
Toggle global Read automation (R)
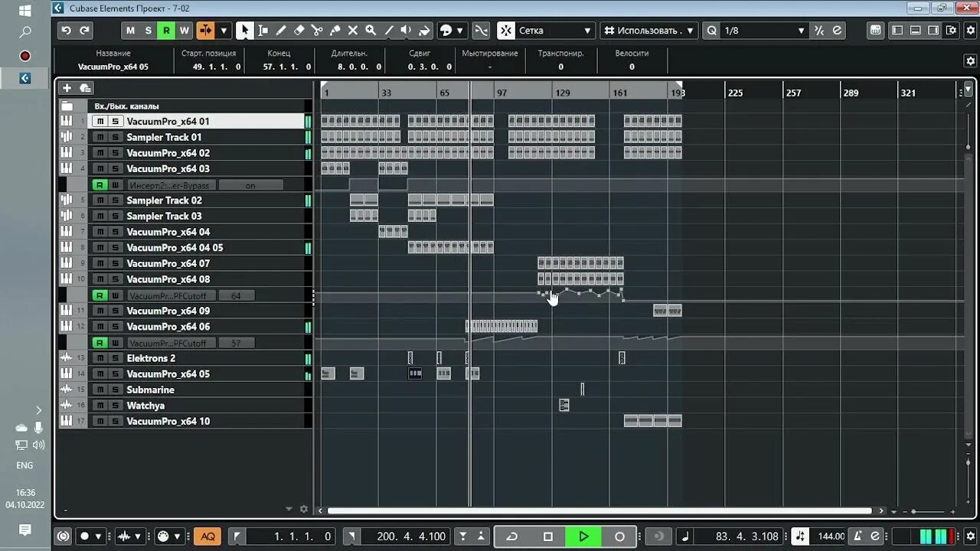point(166,31)
